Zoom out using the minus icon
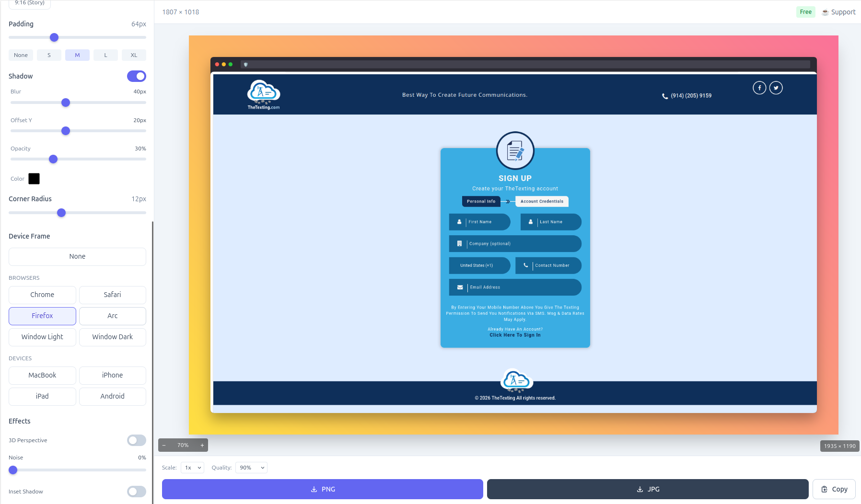The width and height of the screenshot is (861, 504). coord(164,445)
